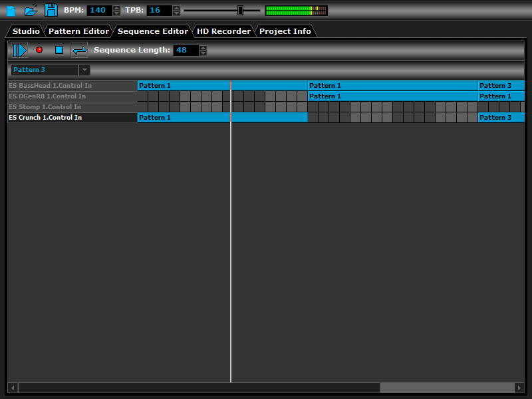Select the Pattern 3 block on ES Crunch track
The image size is (532, 399).
[x=501, y=117]
